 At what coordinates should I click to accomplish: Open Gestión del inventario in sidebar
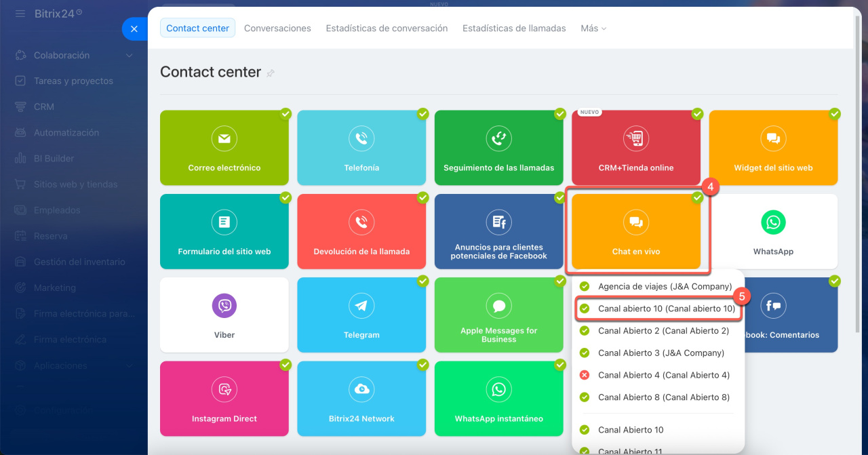(79, 262)
